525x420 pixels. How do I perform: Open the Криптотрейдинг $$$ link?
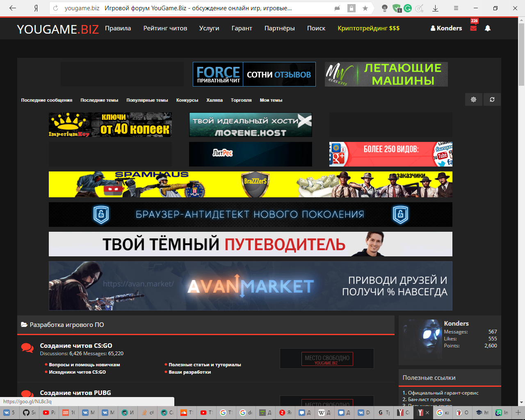point(369,28)
